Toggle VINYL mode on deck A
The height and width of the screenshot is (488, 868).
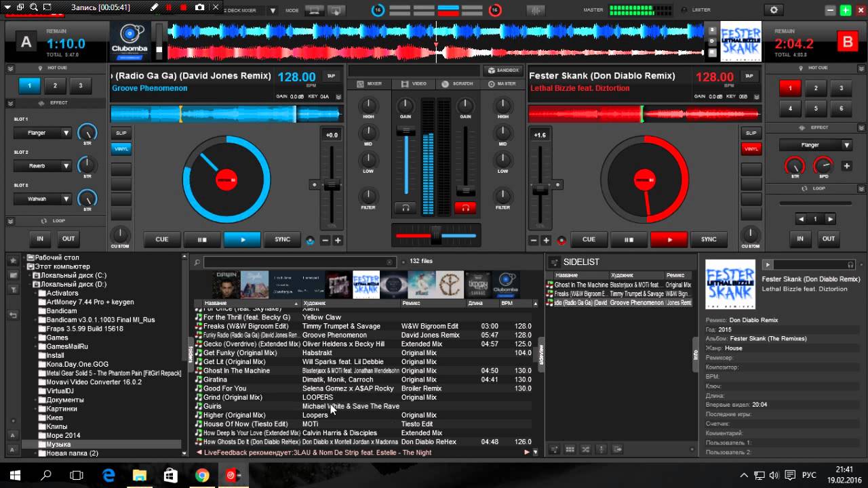121,148
